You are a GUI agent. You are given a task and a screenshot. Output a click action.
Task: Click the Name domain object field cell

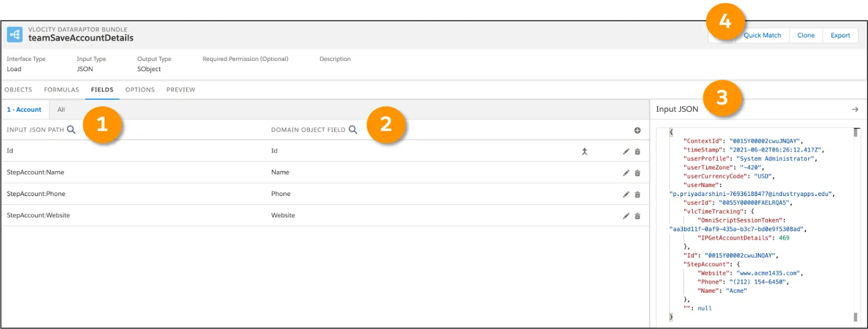click(x=280, y=172)
